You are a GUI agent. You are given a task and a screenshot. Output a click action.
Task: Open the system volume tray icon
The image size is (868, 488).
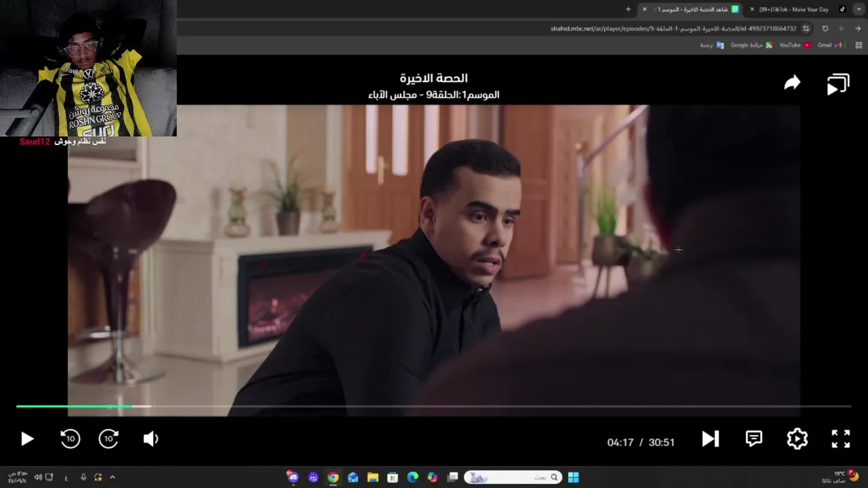click(x=38, y=477)
